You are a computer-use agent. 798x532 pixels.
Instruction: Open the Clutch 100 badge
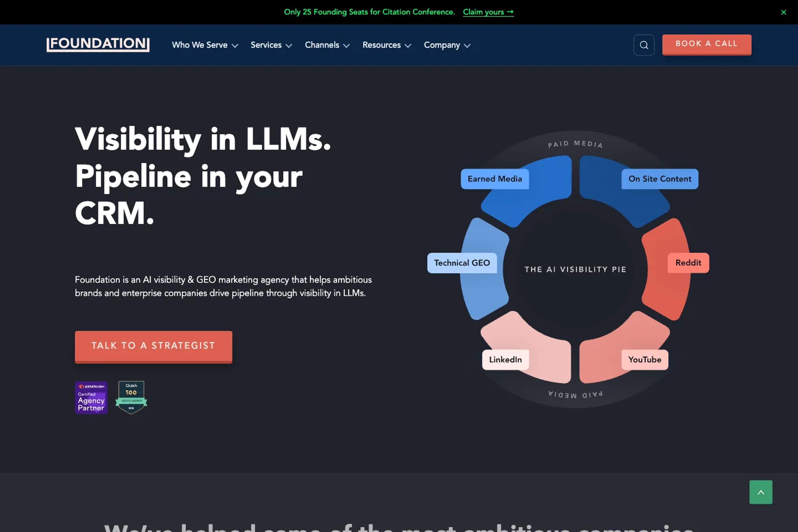[x=131, y=397]
